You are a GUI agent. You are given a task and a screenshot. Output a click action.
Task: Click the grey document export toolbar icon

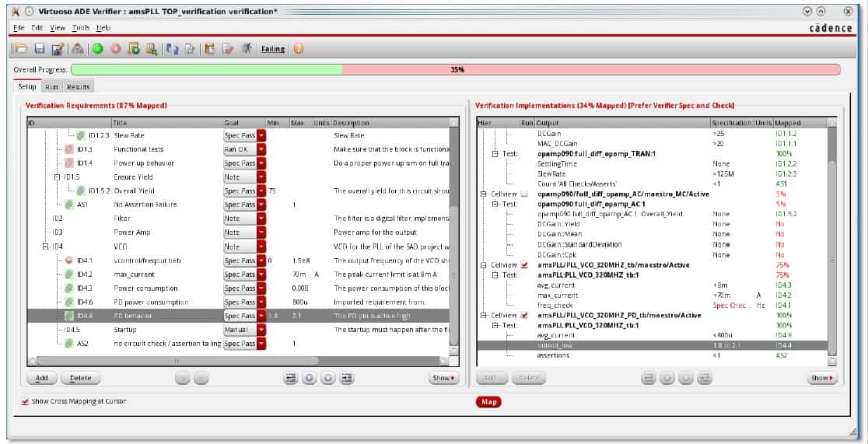click(189, 49)
